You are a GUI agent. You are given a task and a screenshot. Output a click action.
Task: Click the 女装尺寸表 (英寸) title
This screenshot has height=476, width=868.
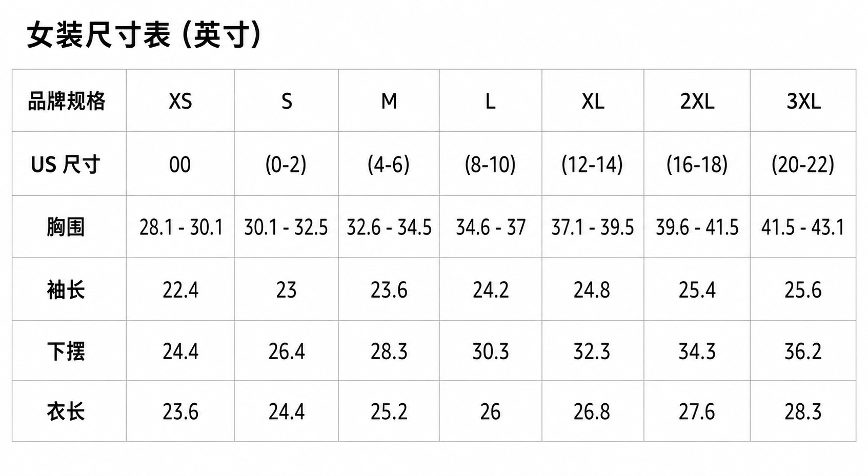click(144, 35)
